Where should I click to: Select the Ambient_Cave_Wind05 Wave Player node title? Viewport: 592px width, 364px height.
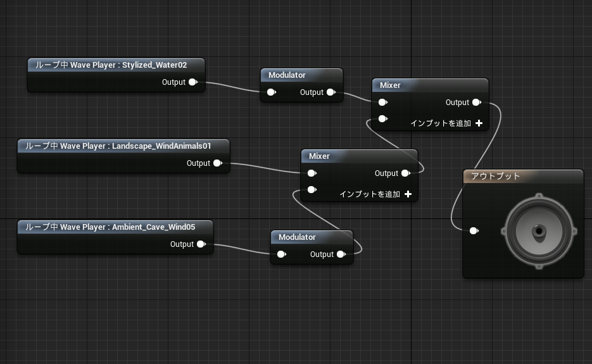(x=110, y=227)
